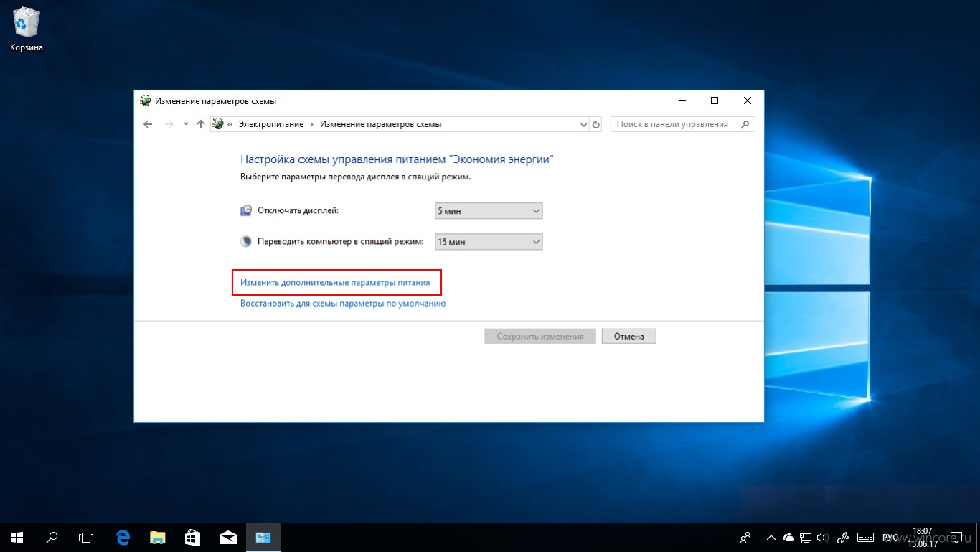980x552 pixels.
Task: Open the Электропитание breadcrumb
Action: pos(271,124)
